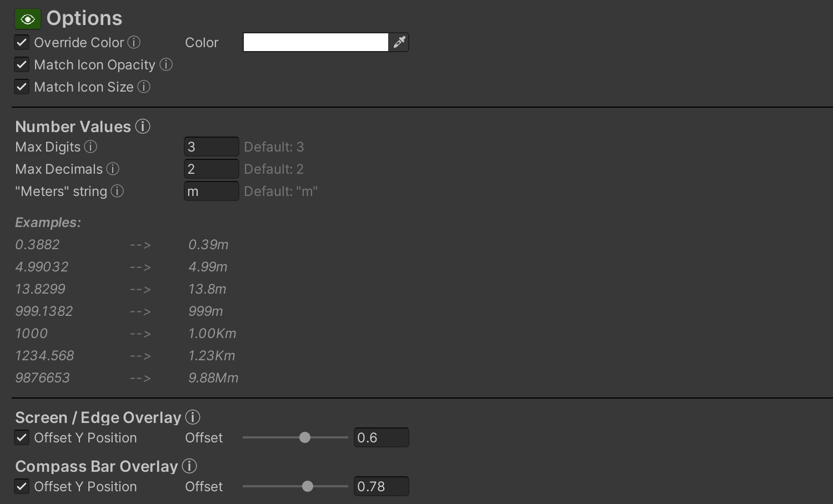Click info icon next to Override Color
The image size is (833, 504).
pyautogui.click(x=134, y=42)
